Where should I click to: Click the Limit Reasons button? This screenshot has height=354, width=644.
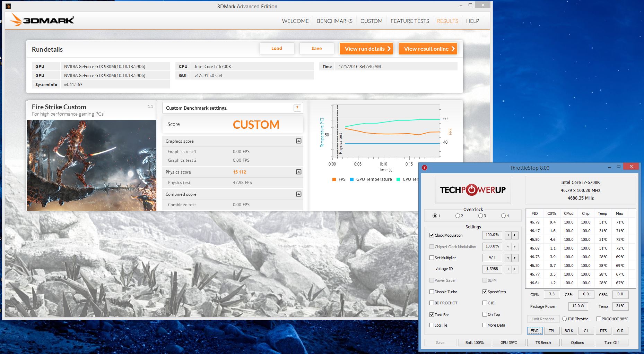tap(543, 319)
